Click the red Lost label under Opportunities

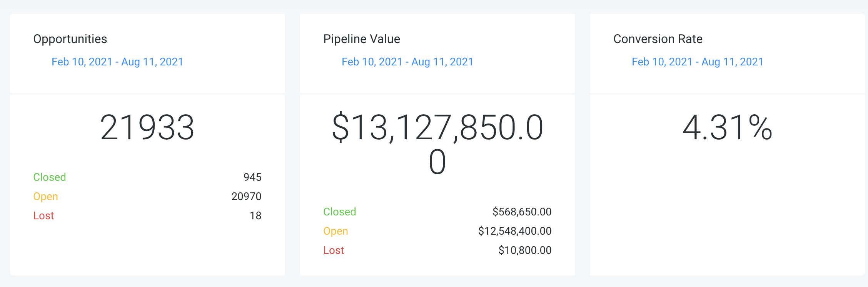point(43,215)
